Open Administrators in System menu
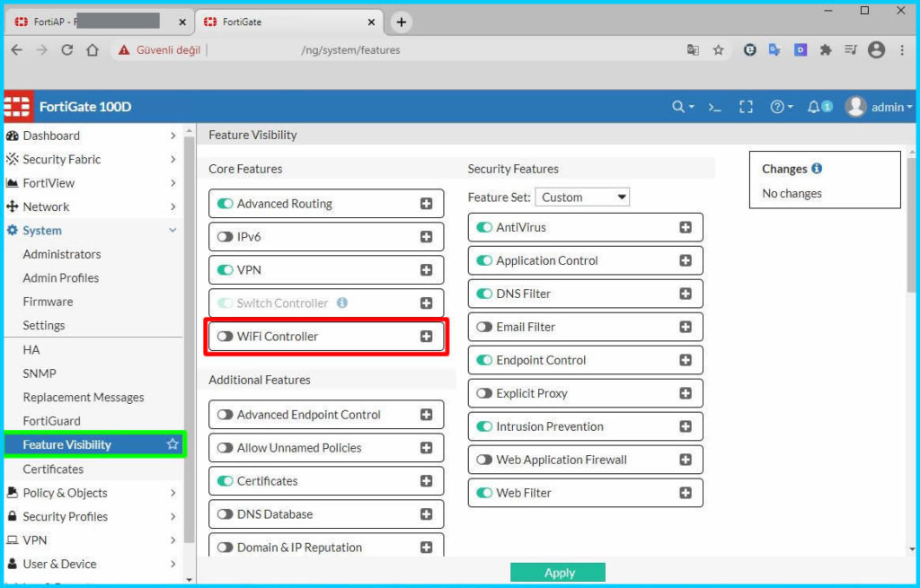 pyautogui.click(x=62, y=254)
